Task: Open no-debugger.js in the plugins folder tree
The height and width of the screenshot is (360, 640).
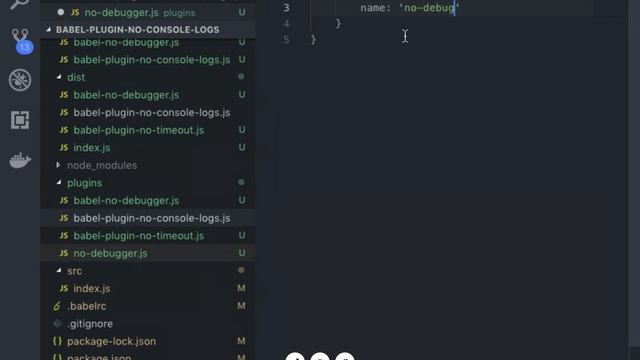Action: coord(110,253)
